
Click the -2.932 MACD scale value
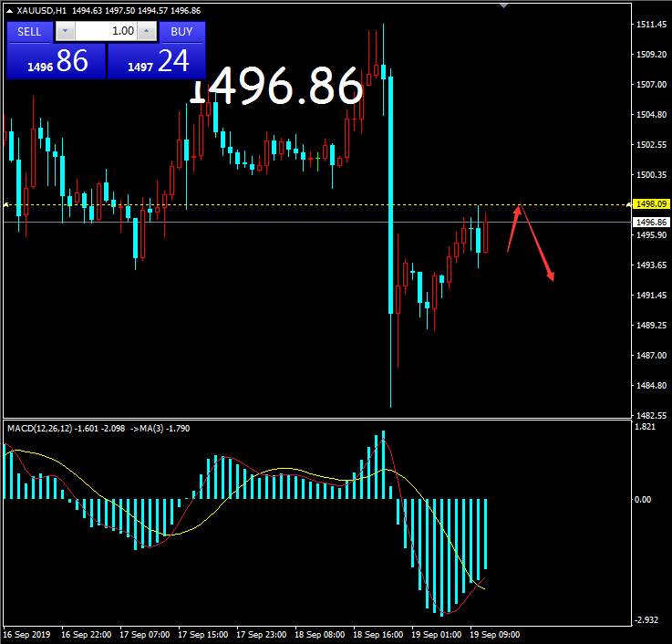click(x=646, y=620)
